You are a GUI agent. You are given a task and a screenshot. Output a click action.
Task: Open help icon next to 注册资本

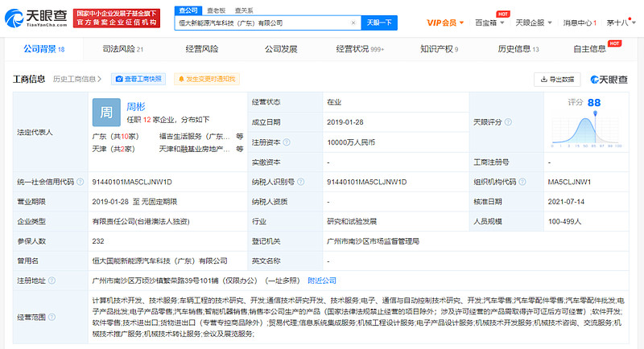click(287, 142)
